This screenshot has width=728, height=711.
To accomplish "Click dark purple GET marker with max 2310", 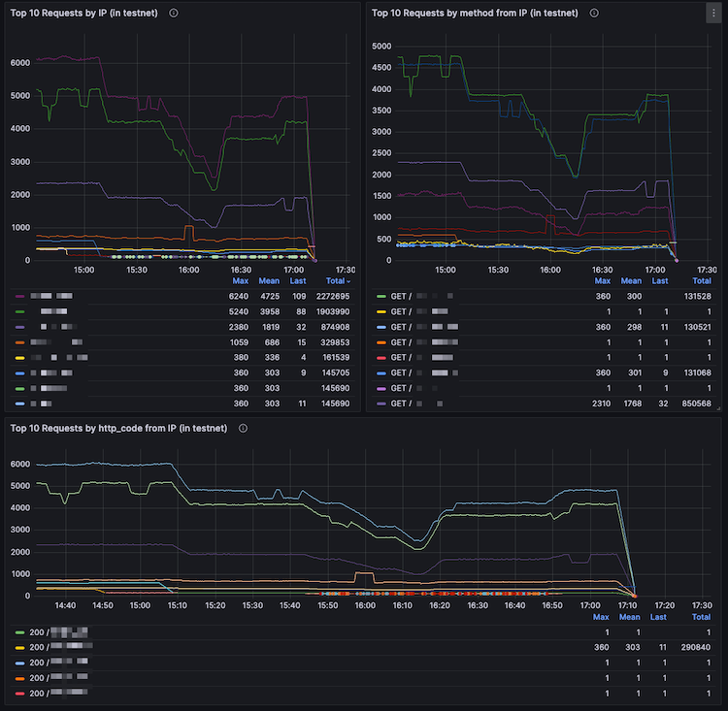I will (380, 404).
